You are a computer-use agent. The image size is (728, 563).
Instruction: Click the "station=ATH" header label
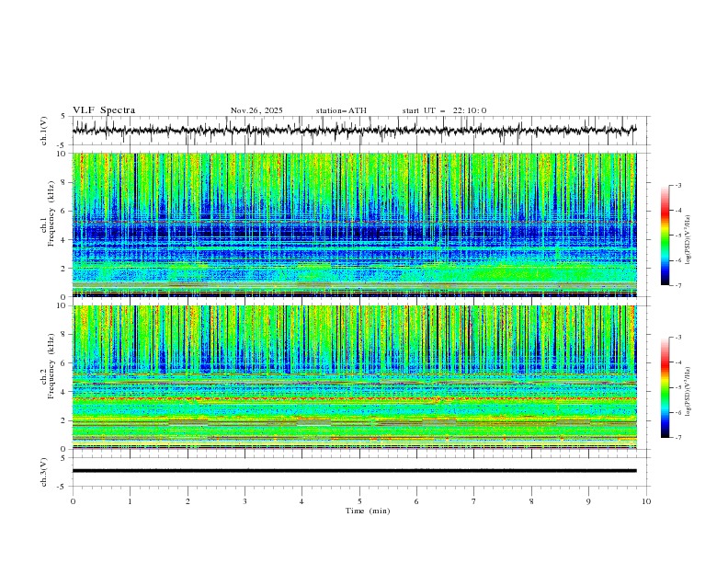(341, 110)
